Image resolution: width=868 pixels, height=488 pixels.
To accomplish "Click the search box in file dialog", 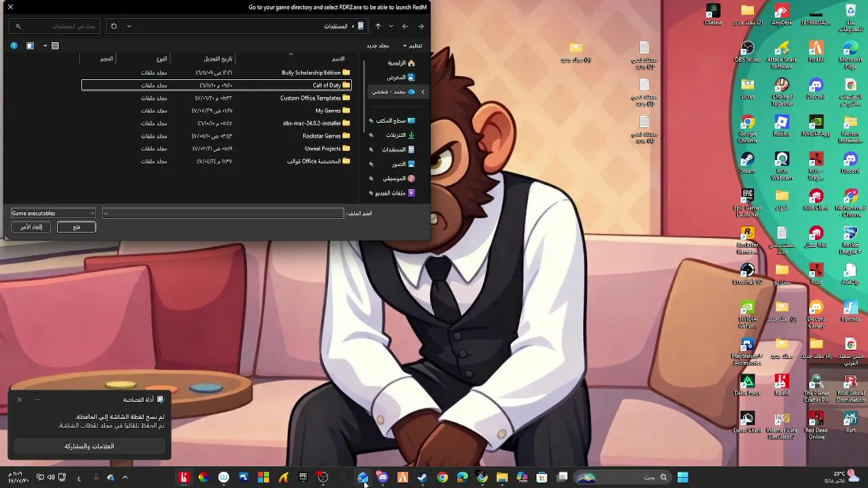I will pyautogui.click(x=56, y=26).
